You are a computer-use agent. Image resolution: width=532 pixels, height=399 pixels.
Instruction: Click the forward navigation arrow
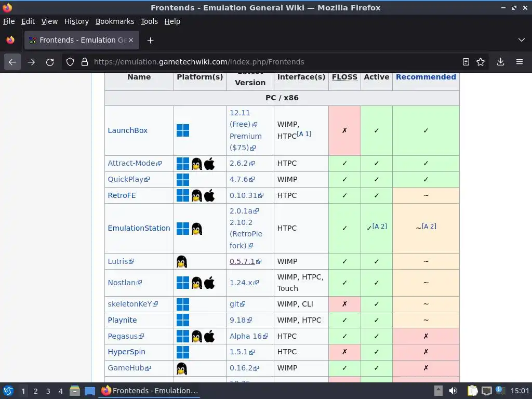coord(31,62)
